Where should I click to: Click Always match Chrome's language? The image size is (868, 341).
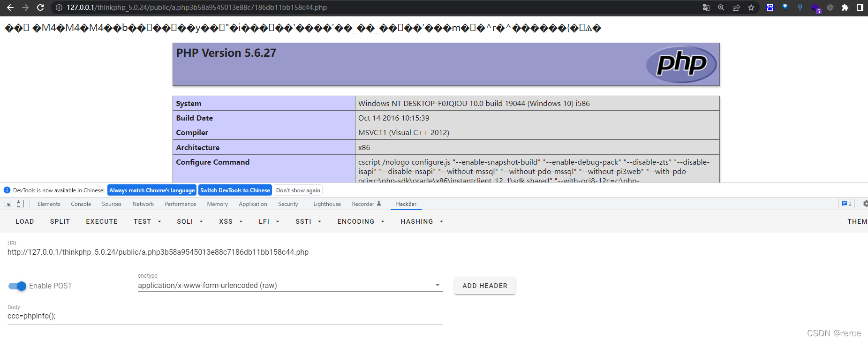(152, 190)
